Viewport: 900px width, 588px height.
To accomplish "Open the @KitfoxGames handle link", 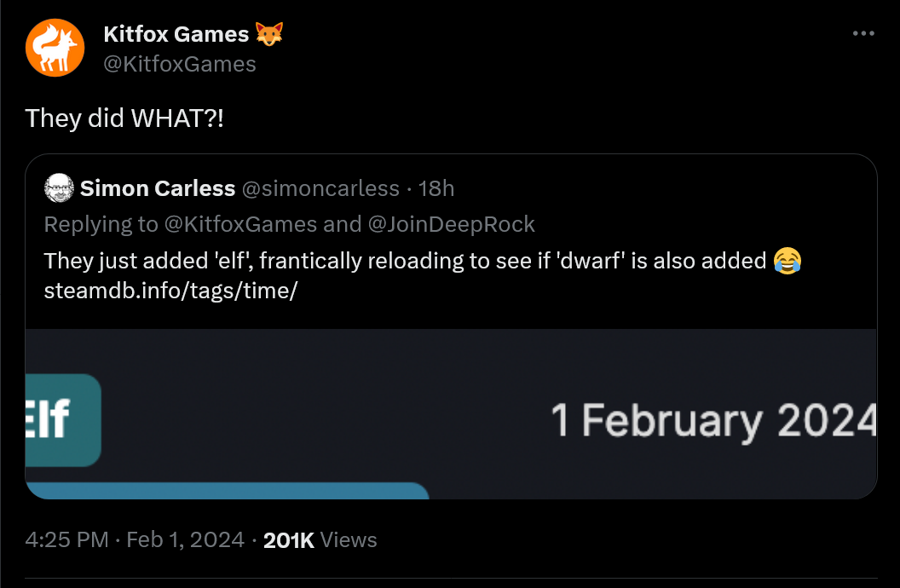I will pos(181,63).
